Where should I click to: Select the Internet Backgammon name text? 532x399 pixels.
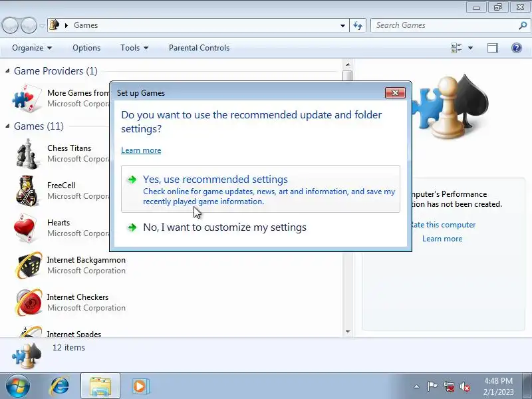click(86, 260)
